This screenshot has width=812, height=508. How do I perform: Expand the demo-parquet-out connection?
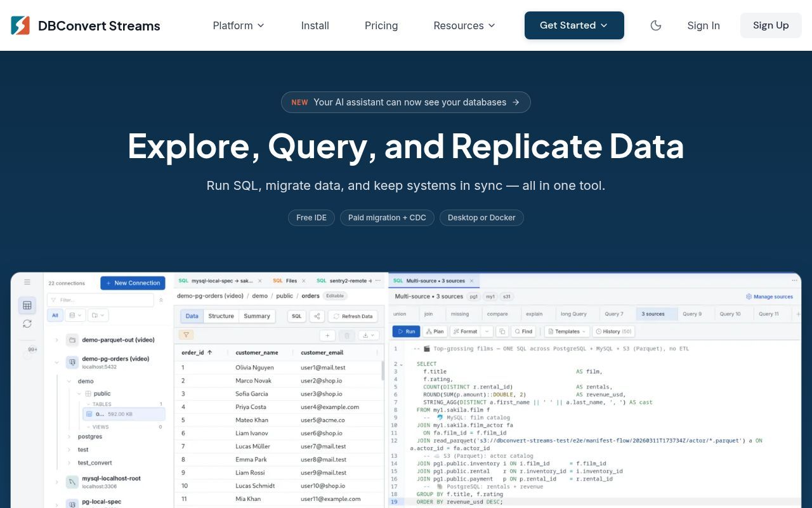click(x=56, y=340)
